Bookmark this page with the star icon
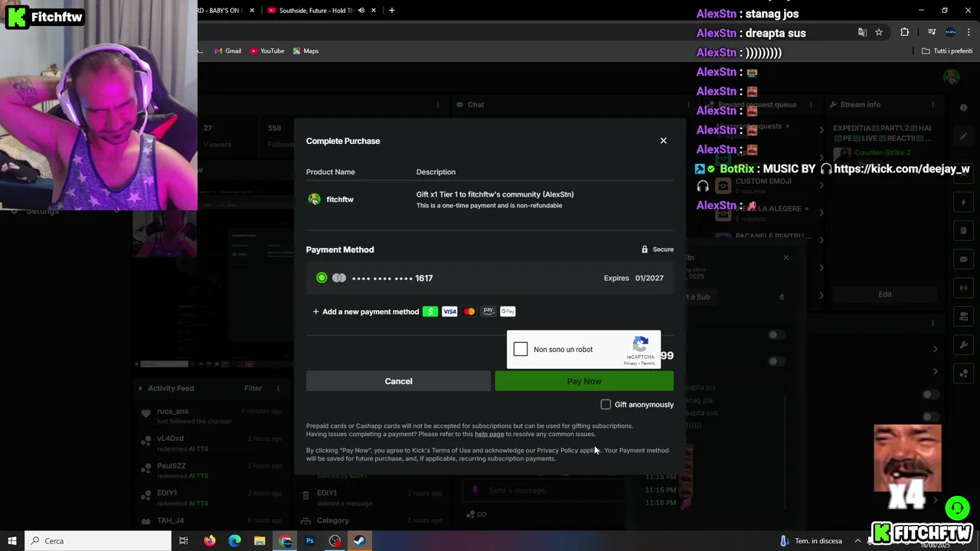The image size is (980, 551). [x=879, y=32]
